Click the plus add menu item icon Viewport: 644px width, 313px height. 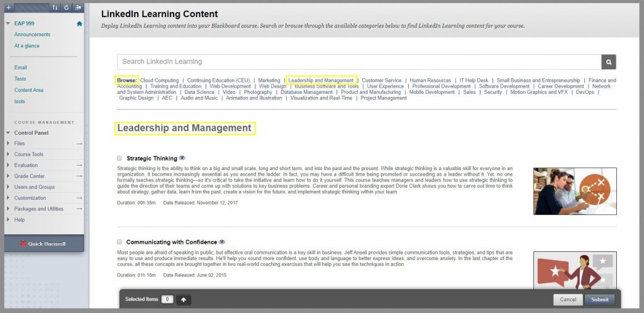tap(8, 8)
